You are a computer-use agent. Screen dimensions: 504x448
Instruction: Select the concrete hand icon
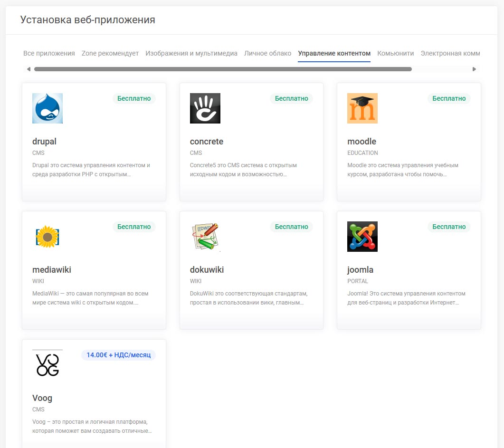point(205,108)
